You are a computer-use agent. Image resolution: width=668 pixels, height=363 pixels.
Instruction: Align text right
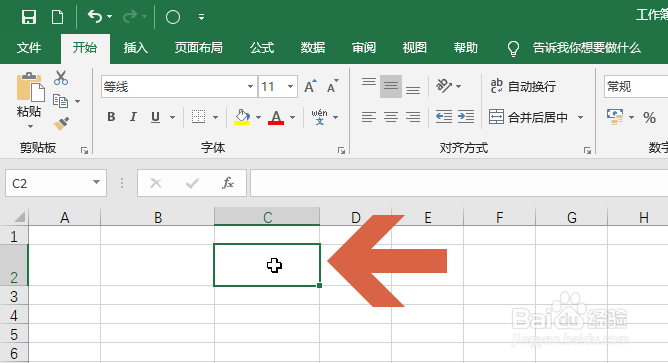[x=413, y=117]
